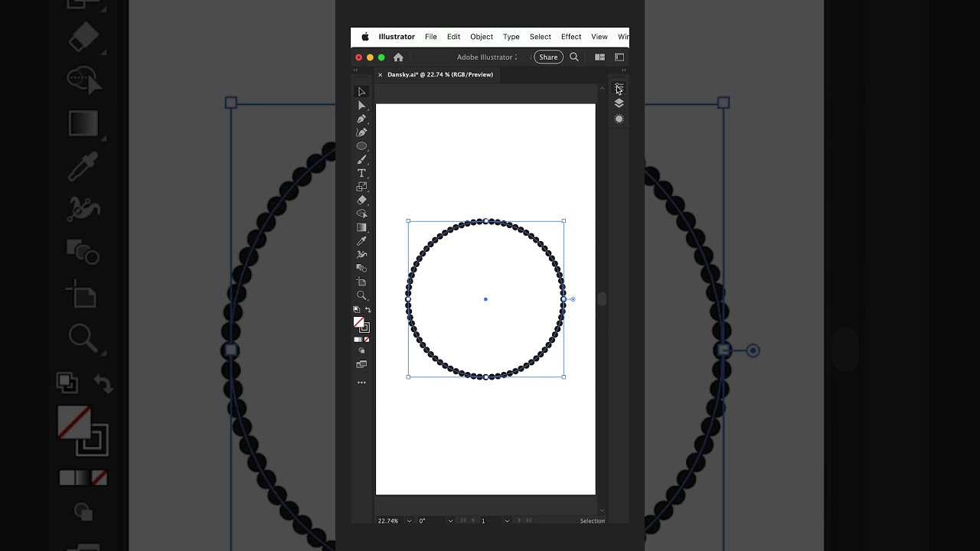Open Arrange Documents icon
The width and height of the screenshot is (980, 551).
[x=599, y=57]
